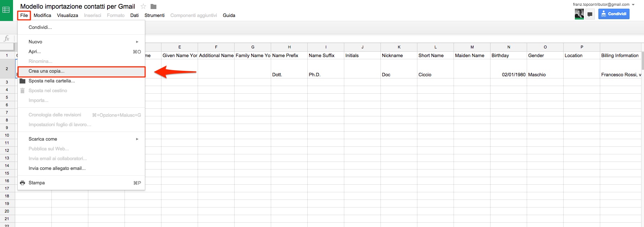
Task: Select Sposta nella cartella...
Action: [x=81, y=81]
